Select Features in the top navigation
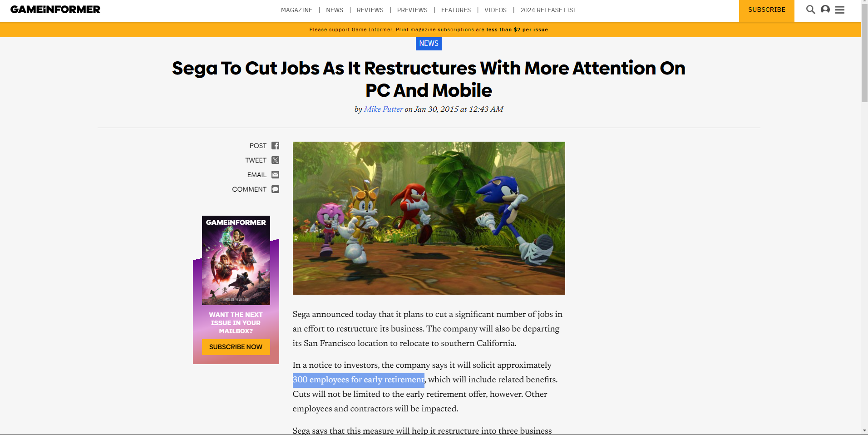Screen dimensions: 868x435 [456, 10]
